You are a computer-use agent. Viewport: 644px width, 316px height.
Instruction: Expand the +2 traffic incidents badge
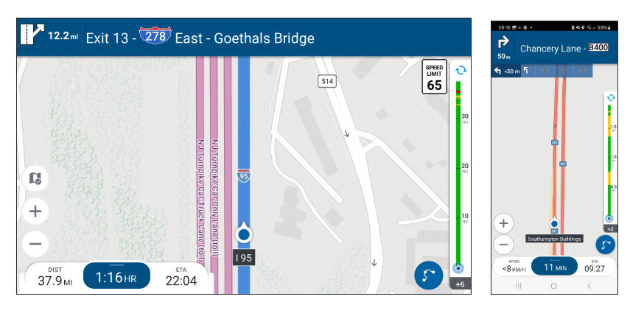[x=610, y=229]
